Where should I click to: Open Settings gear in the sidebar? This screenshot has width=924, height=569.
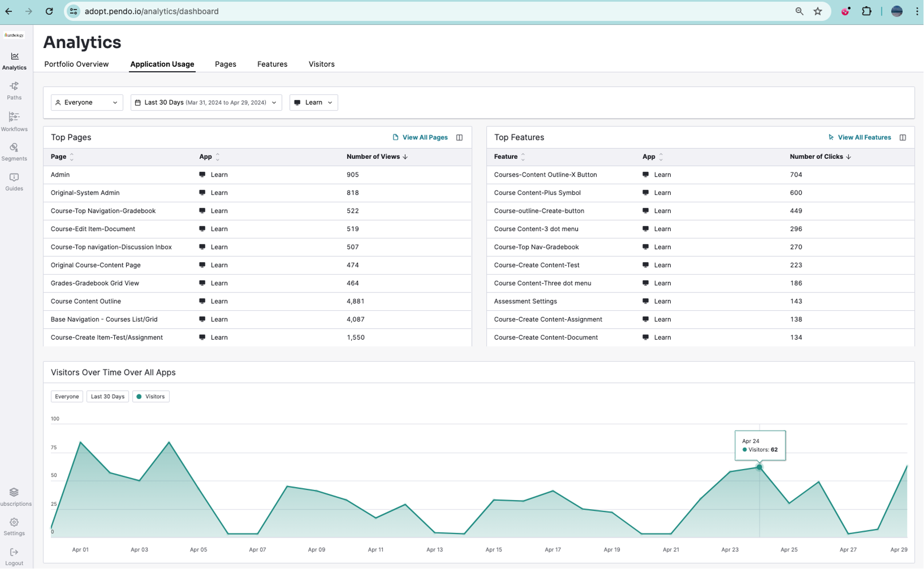[x=14, y=526]
